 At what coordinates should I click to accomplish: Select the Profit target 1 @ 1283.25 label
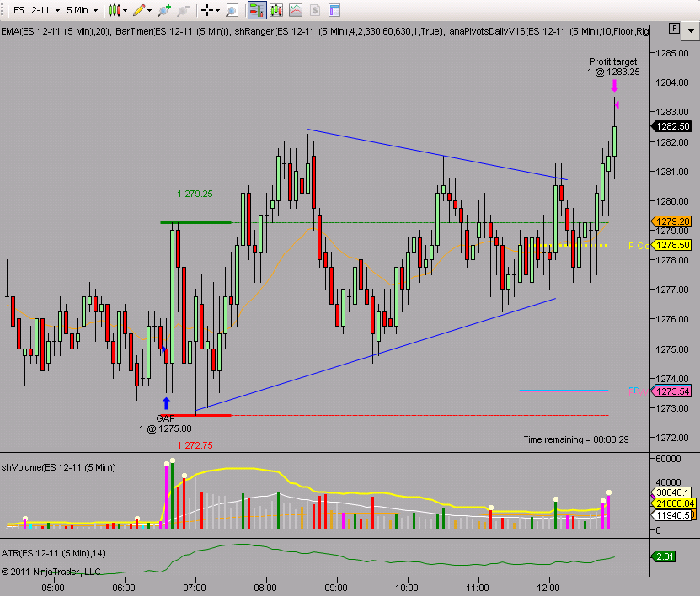[x=613, y=67]
